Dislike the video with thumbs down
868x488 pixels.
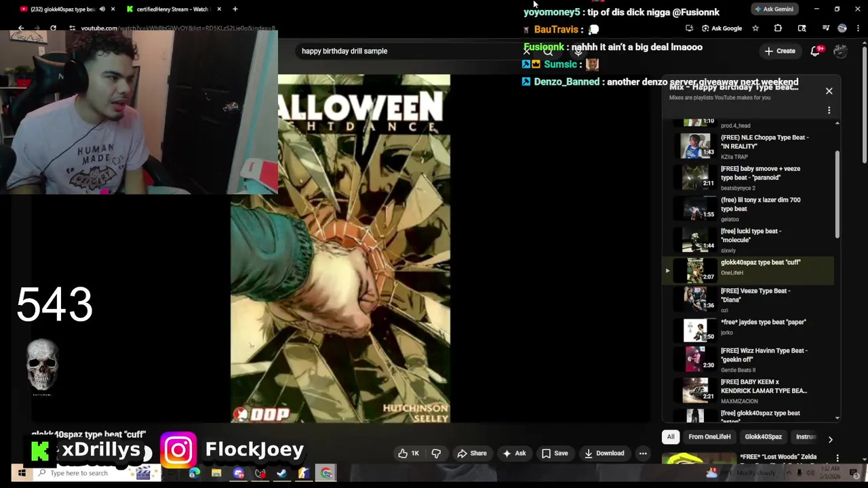coord(437,453)
